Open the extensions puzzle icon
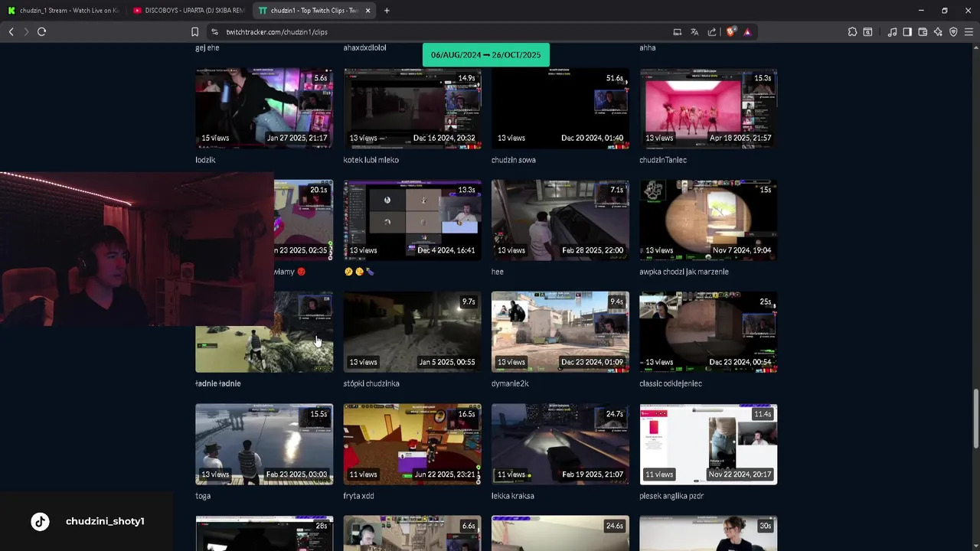Image resolution: width=980 pixels, height=551 pixels. click(x=852, y=32)
